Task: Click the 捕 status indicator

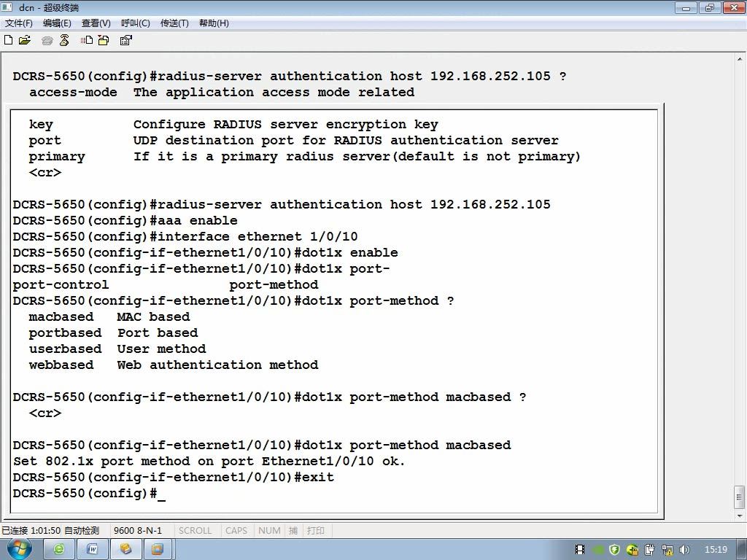Action: 293,531
